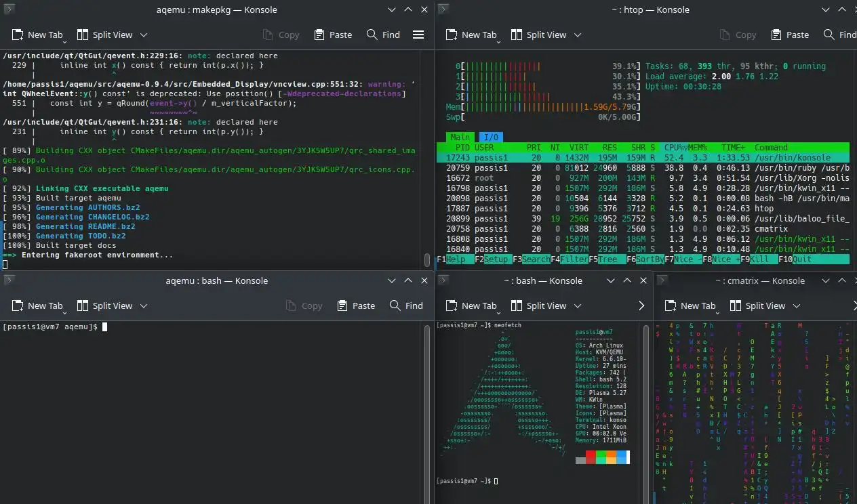Click F4 Filter in htop footer
The image size is (857, 504).
[569, 259]
